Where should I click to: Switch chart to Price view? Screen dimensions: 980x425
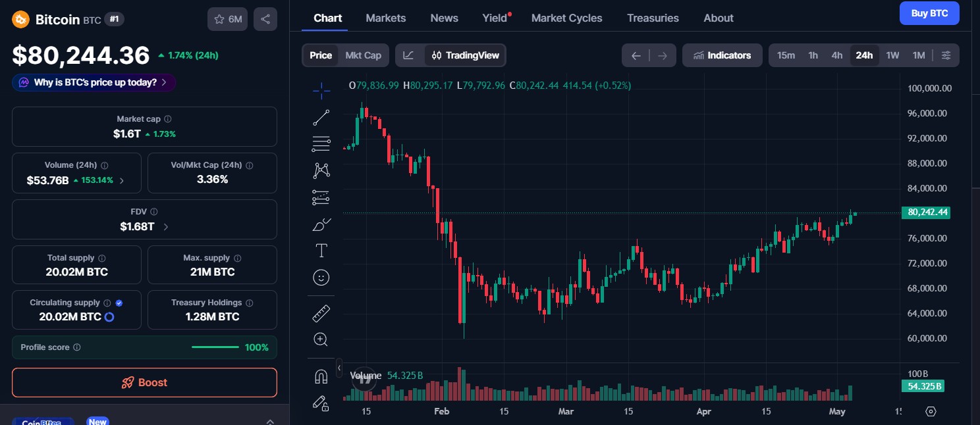[x=321, y=55]
